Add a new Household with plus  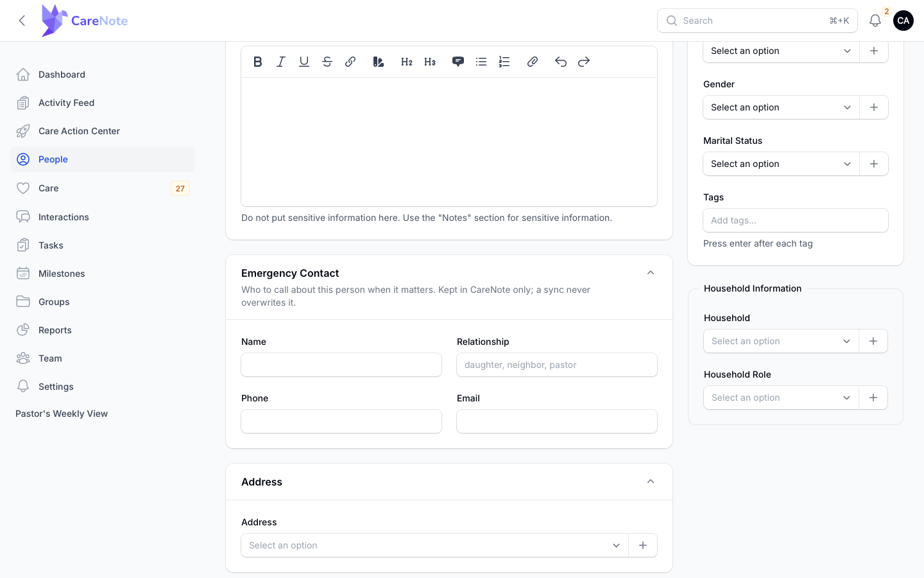click(873, 341)
